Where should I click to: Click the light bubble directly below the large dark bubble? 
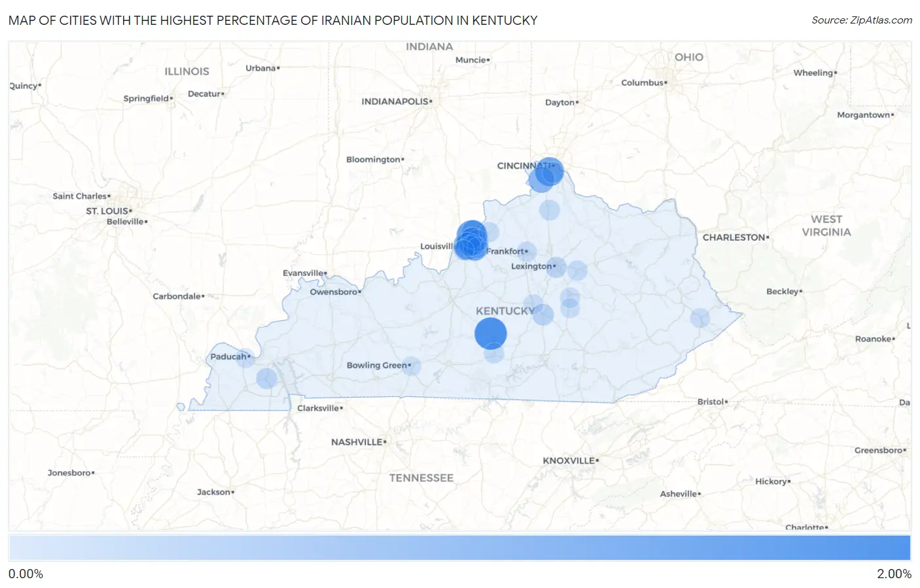coord(494,353)
